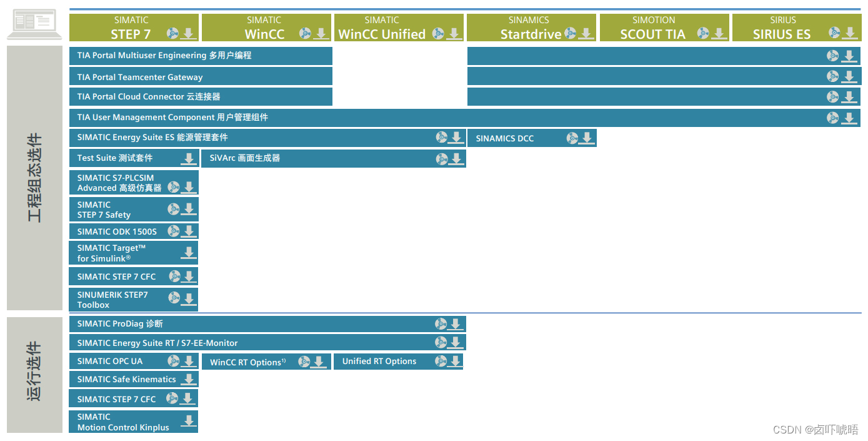Click the laptop computer icon at top left

click(34, 24)
